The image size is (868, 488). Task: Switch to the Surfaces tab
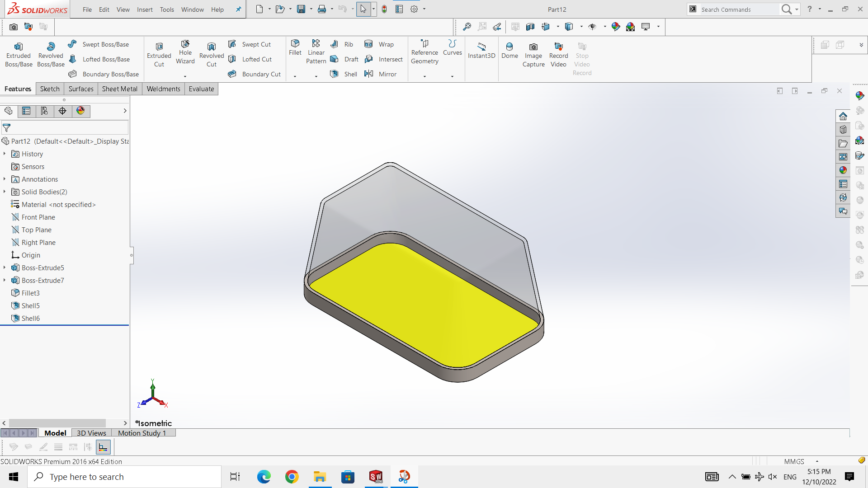[81, 89]
